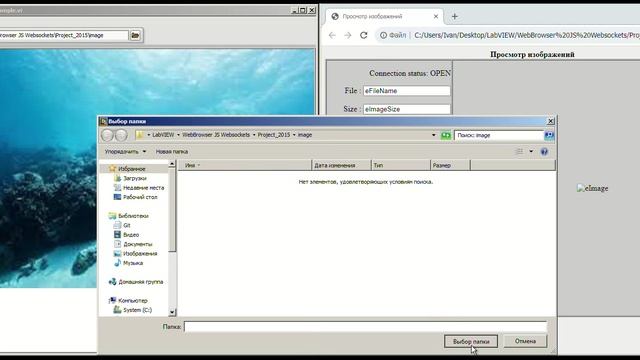Sort by Дата изменения column header
The height and width of the screenshot is (360, 640).
341,165
